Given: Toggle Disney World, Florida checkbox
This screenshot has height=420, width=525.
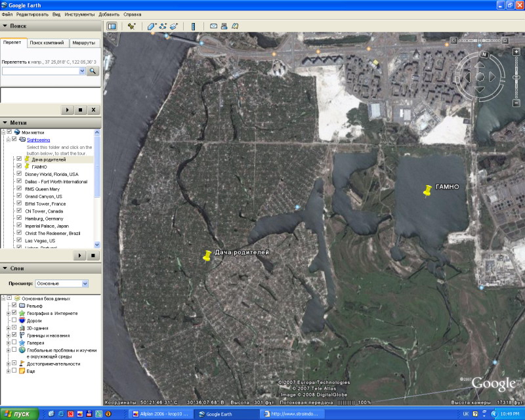Looking at the screenshot, I should [x=19, y=173].
